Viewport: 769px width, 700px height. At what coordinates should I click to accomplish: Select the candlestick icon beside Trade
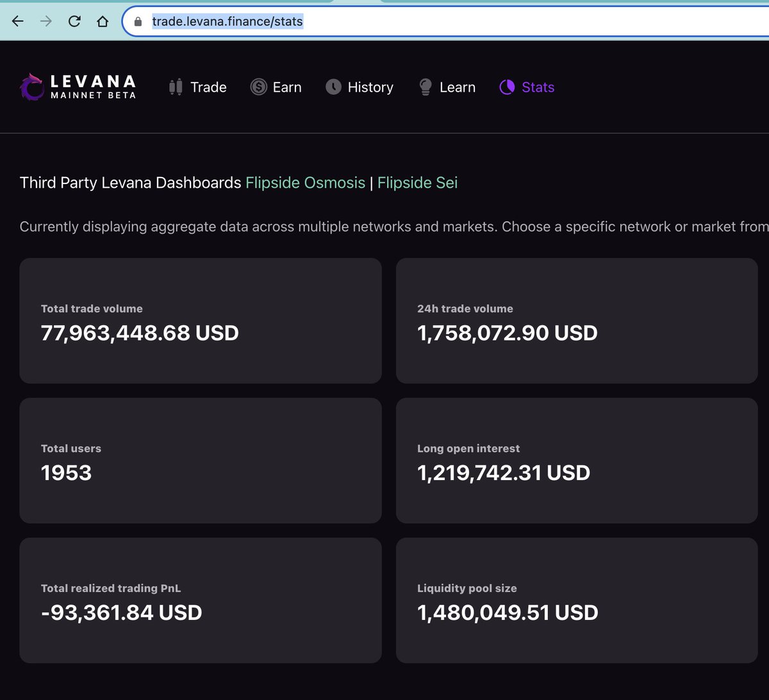coord(176,87)
